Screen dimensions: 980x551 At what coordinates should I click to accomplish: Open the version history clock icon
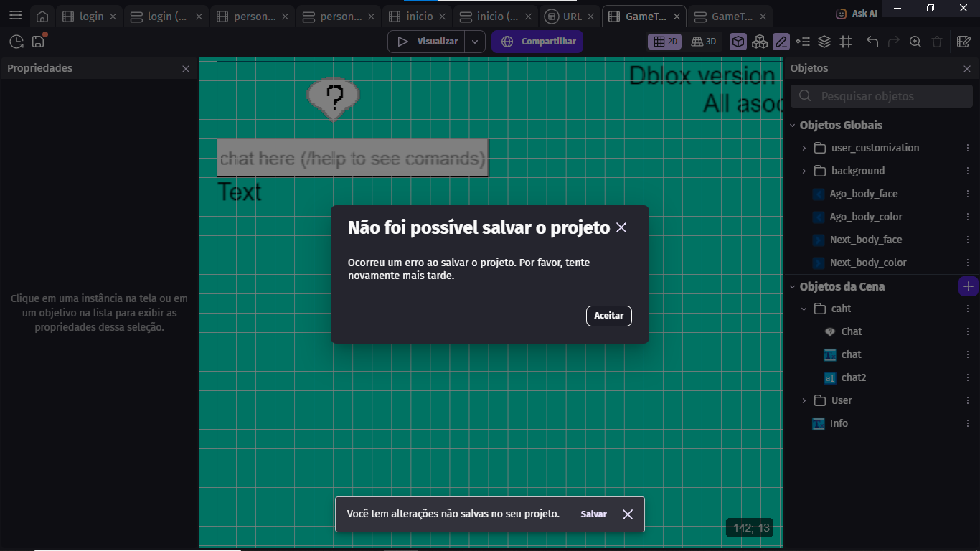pos(17,42)
